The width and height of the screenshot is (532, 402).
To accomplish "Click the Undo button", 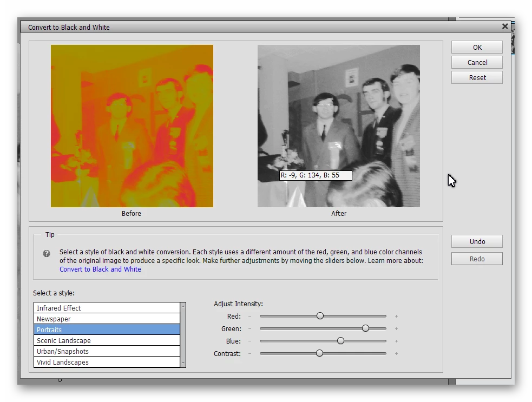I will pyautogui.click(x=477, y=241).
